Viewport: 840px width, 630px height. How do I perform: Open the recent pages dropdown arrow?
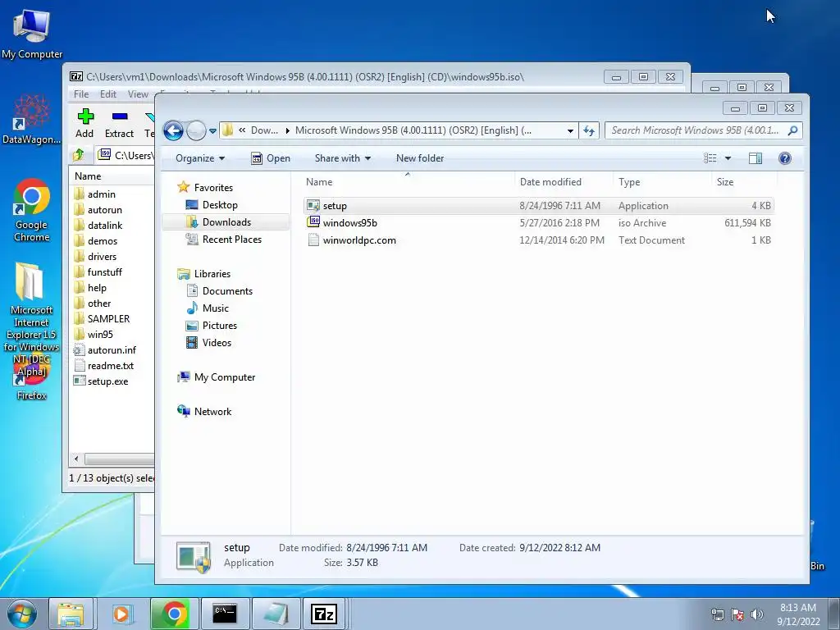[x=212, y=130]
